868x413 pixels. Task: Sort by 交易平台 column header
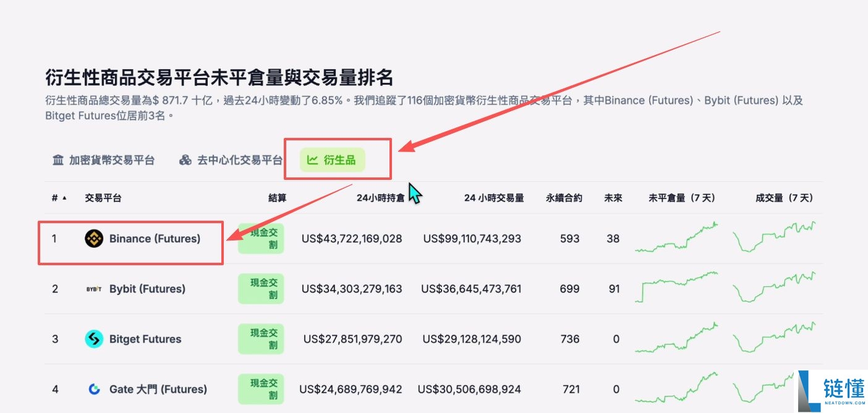(x=103, y=198)
